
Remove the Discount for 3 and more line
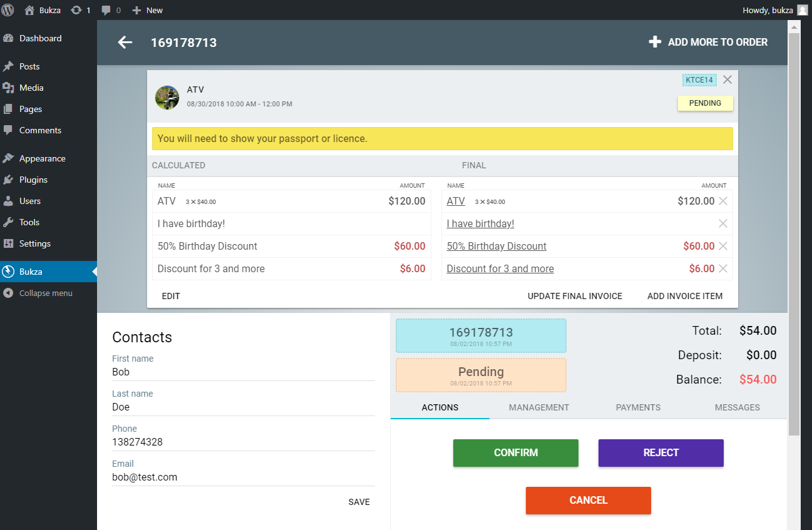coord(723,269)
